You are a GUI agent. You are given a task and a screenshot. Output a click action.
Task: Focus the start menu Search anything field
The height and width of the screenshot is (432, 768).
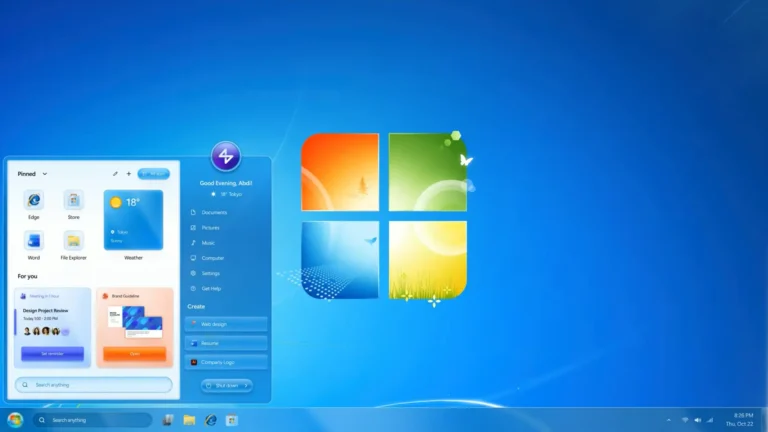(94, 385)
